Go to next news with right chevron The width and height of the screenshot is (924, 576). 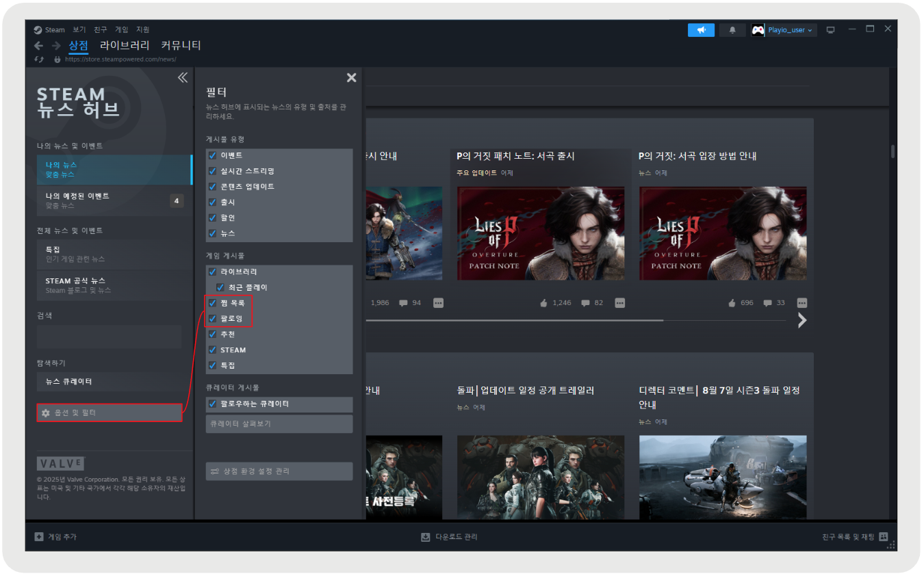[802, 320]
